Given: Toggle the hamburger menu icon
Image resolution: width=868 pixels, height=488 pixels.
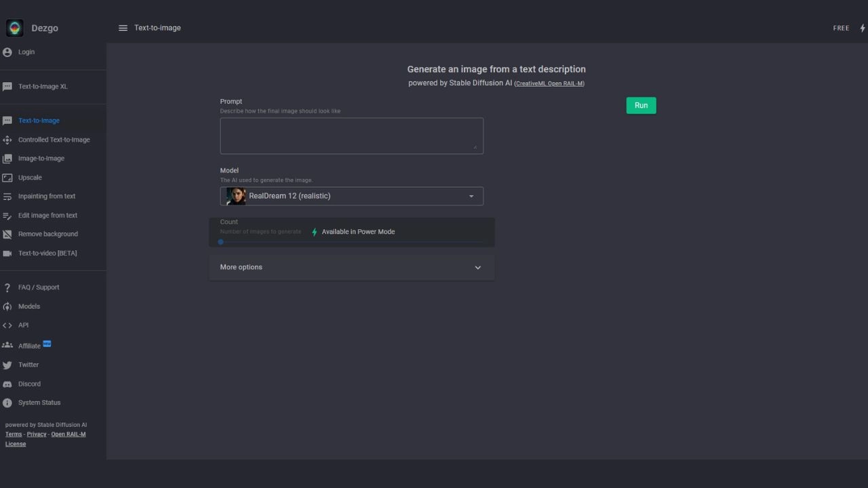Looking at the screenshot, I should click(123, 28).
